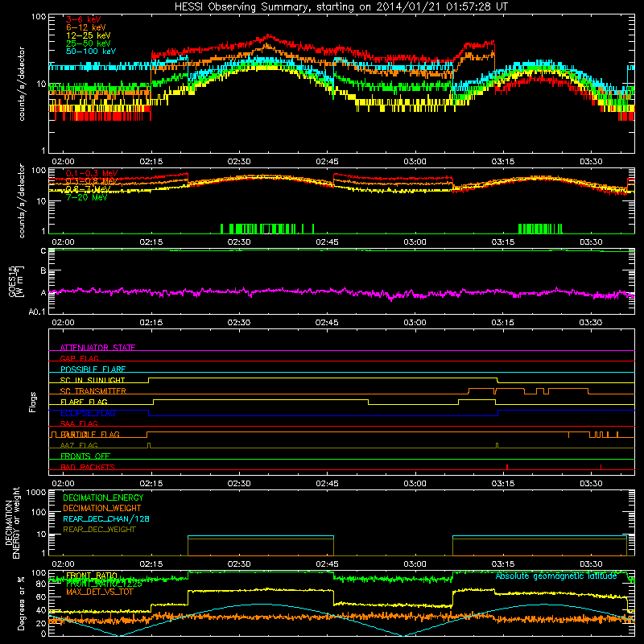
Task: Click the 0.1-0.3 MeV legend label
Action: [x=92, y=173]
